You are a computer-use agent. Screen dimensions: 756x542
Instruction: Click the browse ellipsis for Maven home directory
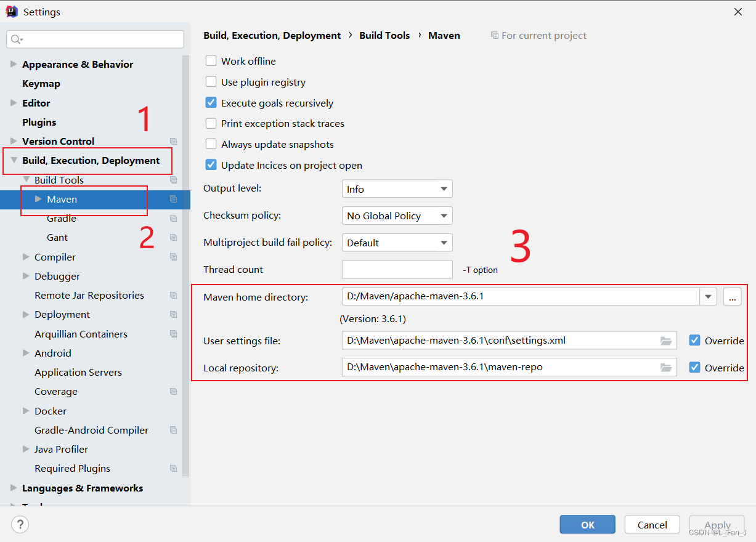pyautogui.click(x=732, y=296)
